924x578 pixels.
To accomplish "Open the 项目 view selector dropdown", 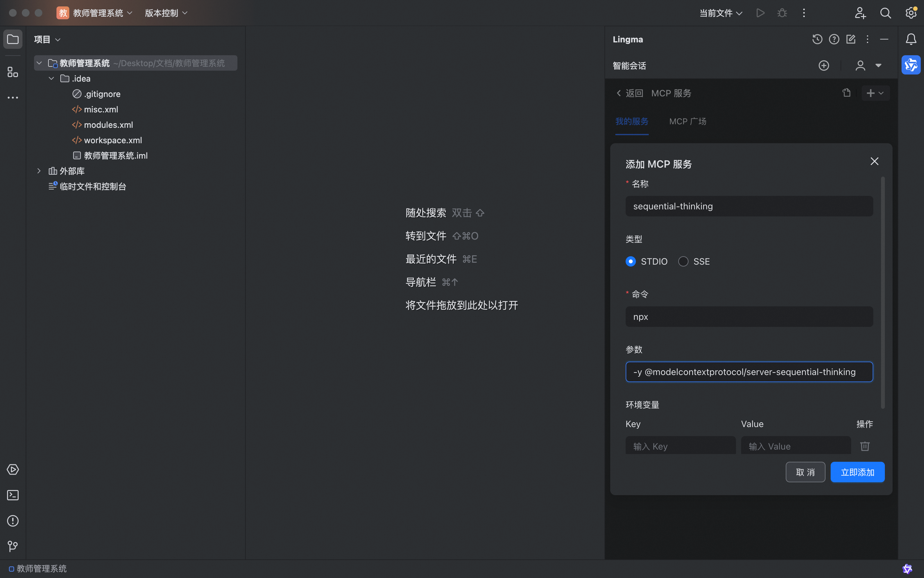I will (47, 39).
